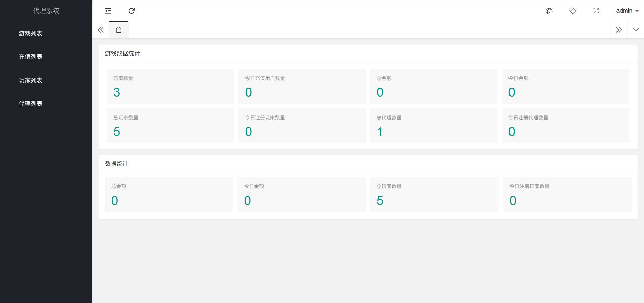This screenshot has width=644, height=303.
Task: Select the home tab icon
Action: pyautogui.click(x=118, y=30)
